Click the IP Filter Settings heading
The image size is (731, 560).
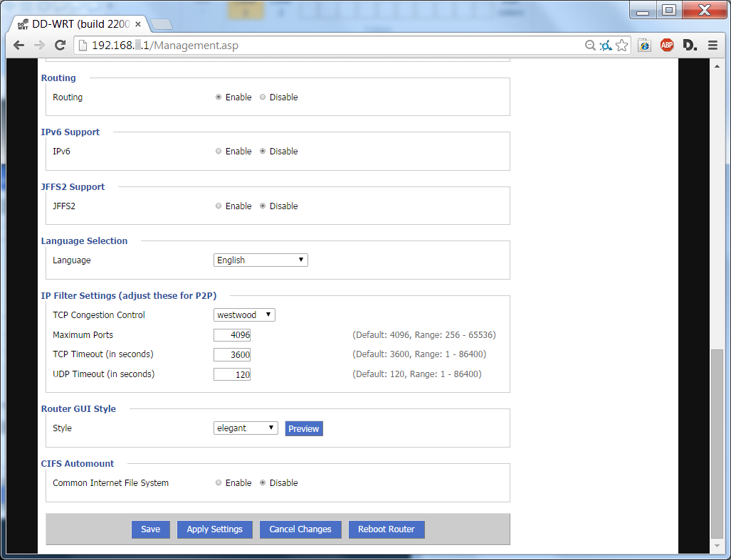[x=129, y=296]
